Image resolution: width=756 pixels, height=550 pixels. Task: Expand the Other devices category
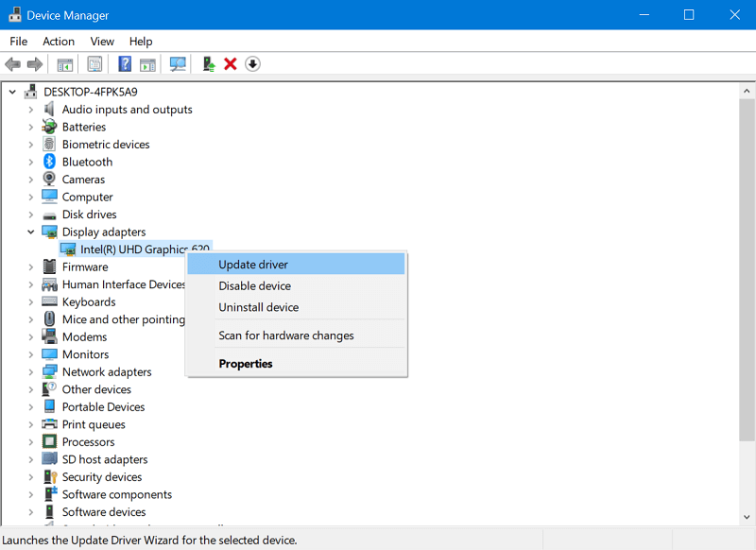31,389
